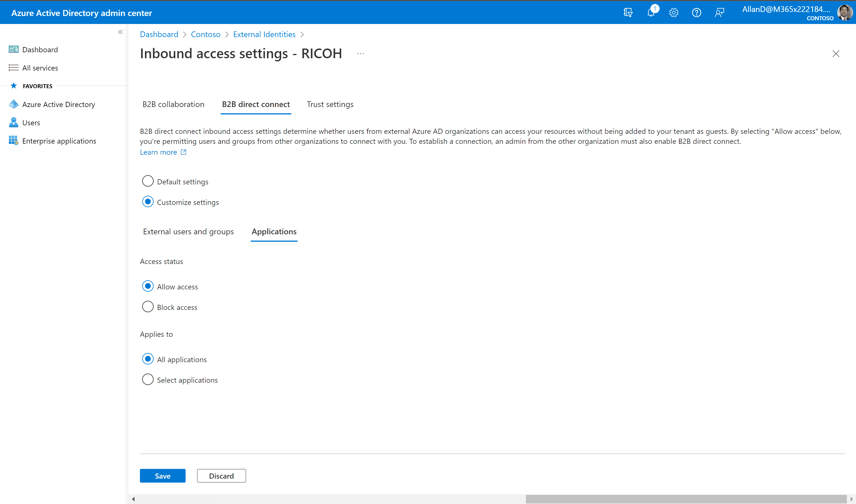Viewport: 856px width, 504px height.
Task: Click the Azure Active Directory diamond icon
Action: (x=14, y=104)
